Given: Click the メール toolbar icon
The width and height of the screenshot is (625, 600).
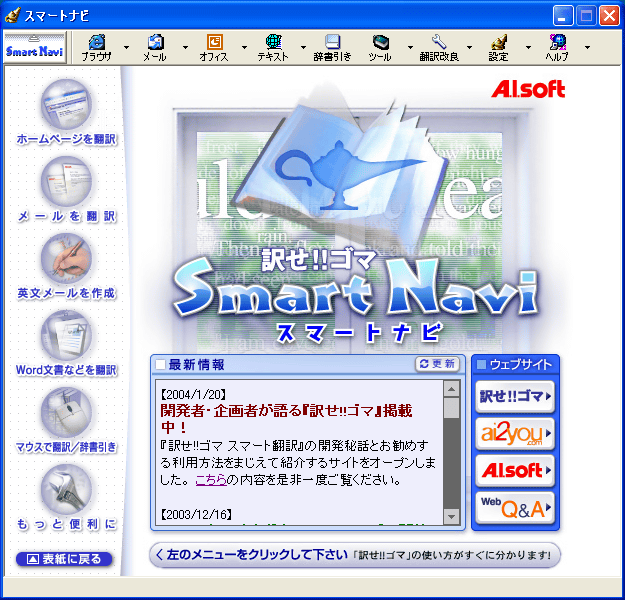Looking at the screenshot, I should [x=155, y=47].
